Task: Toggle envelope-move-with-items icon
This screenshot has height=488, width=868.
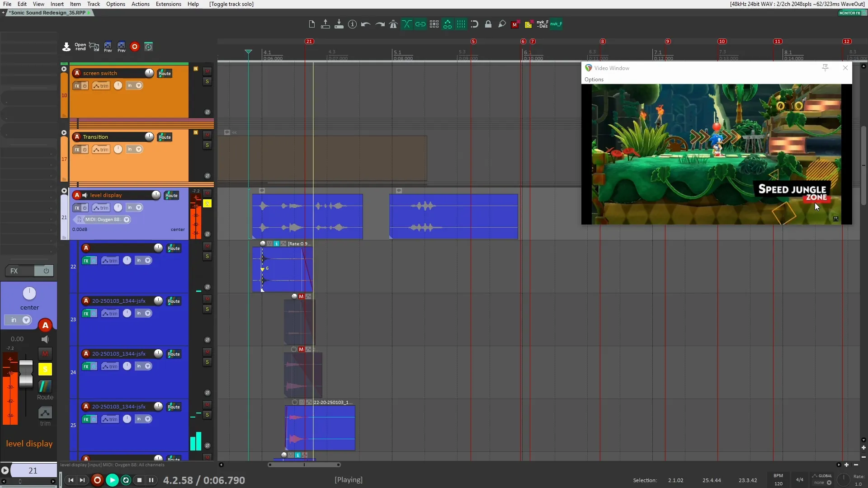Action: (448, 24)
